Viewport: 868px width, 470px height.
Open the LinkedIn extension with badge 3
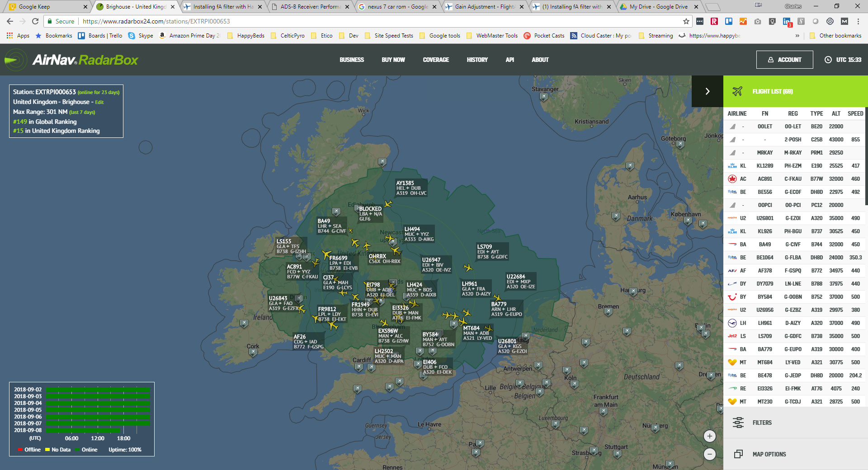tap(787, 22)
